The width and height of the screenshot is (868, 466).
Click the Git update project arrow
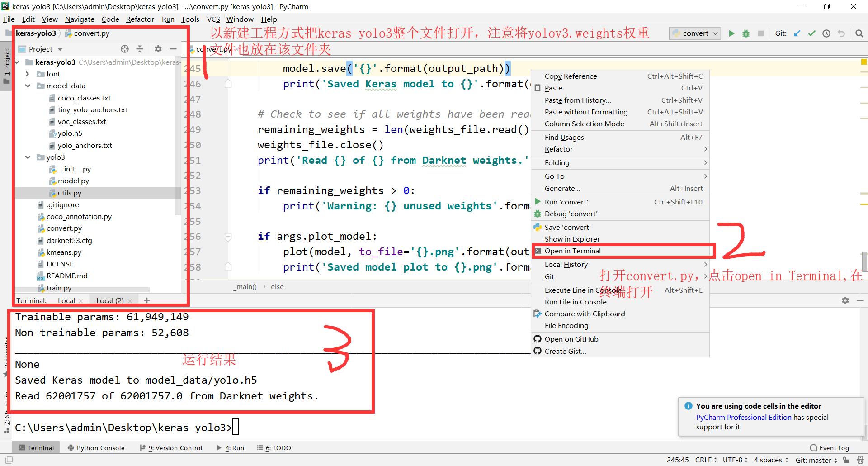797,33
